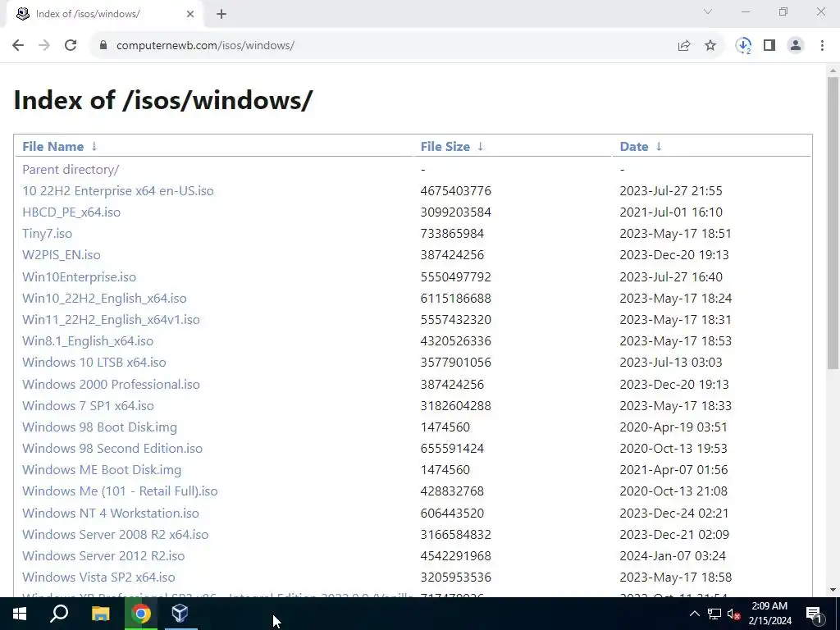
Task: Click the File Size sort arrow
Action: (481, 146)
